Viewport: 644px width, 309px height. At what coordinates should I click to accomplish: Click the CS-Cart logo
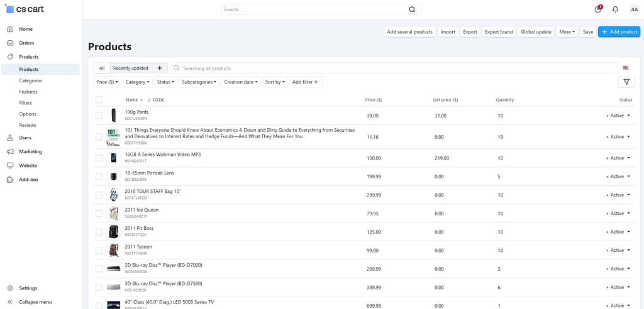[25, 9]
